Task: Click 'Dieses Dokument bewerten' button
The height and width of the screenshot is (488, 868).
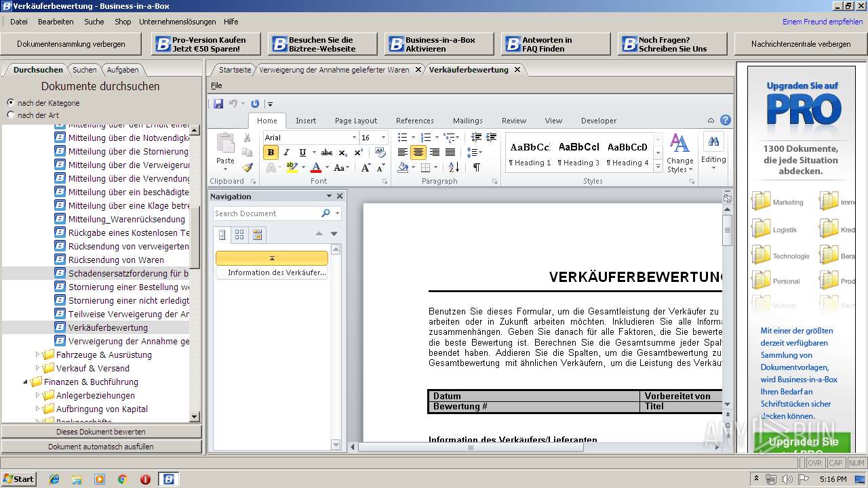Action: coord(101,432)
